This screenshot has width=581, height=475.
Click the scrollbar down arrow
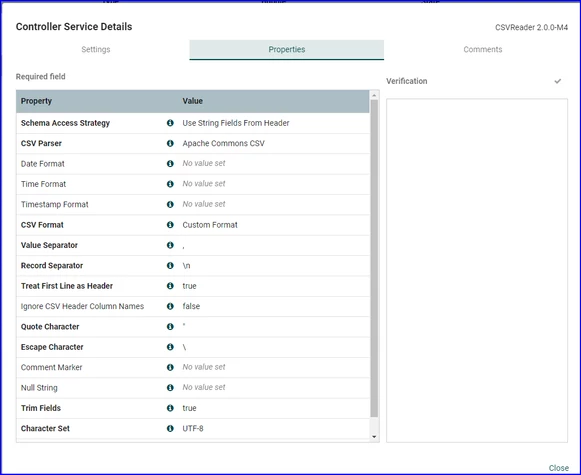point(374,437)
